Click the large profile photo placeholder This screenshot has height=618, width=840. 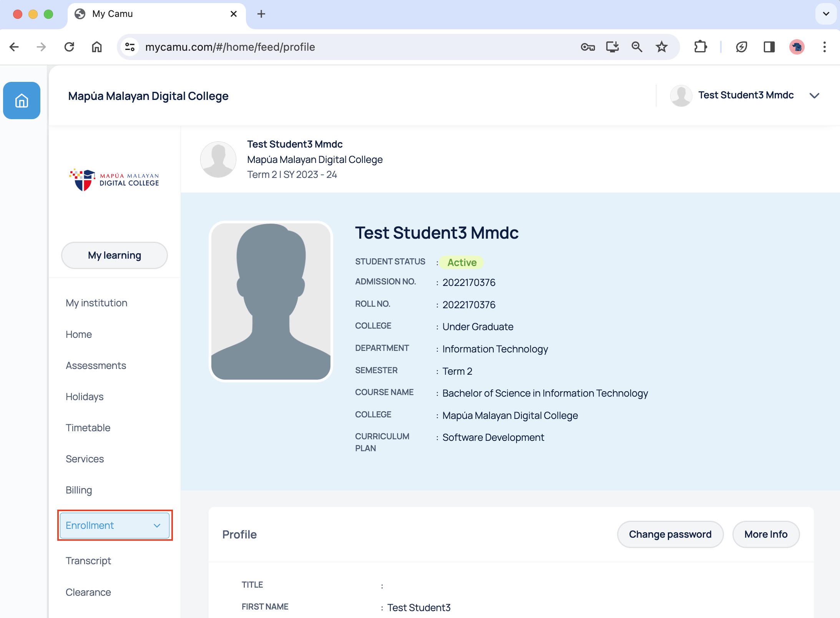[x=271, y=301]
